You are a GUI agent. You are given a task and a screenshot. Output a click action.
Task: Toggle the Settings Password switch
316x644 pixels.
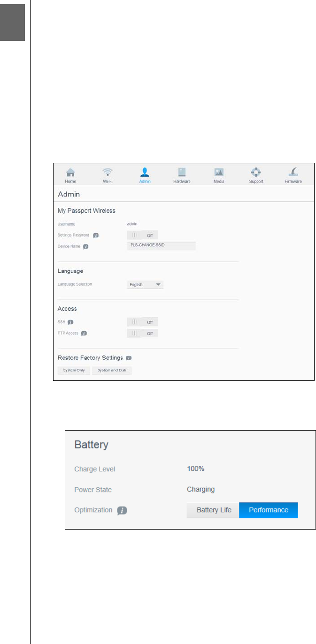click(142, 235)
